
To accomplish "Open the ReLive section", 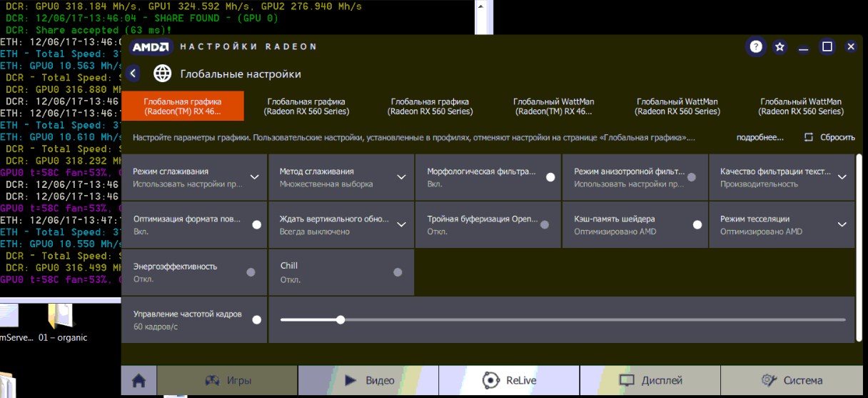I will (x=509, y=380).
